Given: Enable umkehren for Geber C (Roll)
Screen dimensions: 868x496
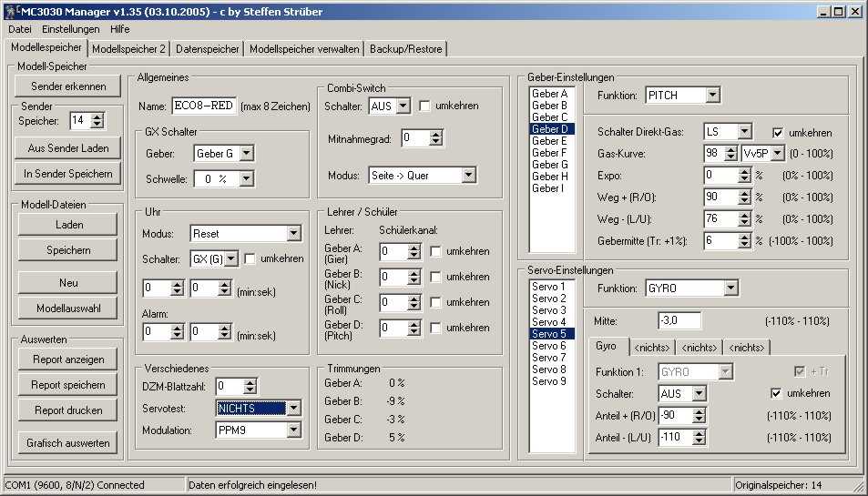Looking at the screenshot, I should (x=435, y=302).
